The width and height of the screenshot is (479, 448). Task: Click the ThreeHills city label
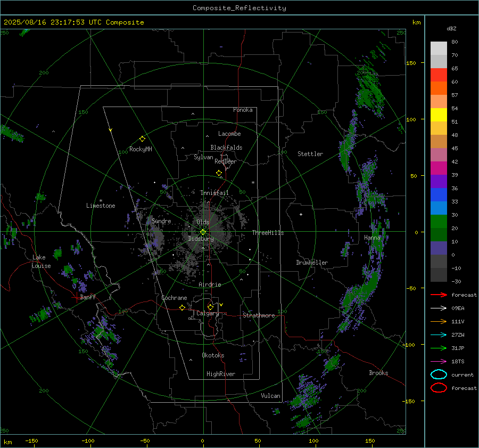[x=268, y=233]
